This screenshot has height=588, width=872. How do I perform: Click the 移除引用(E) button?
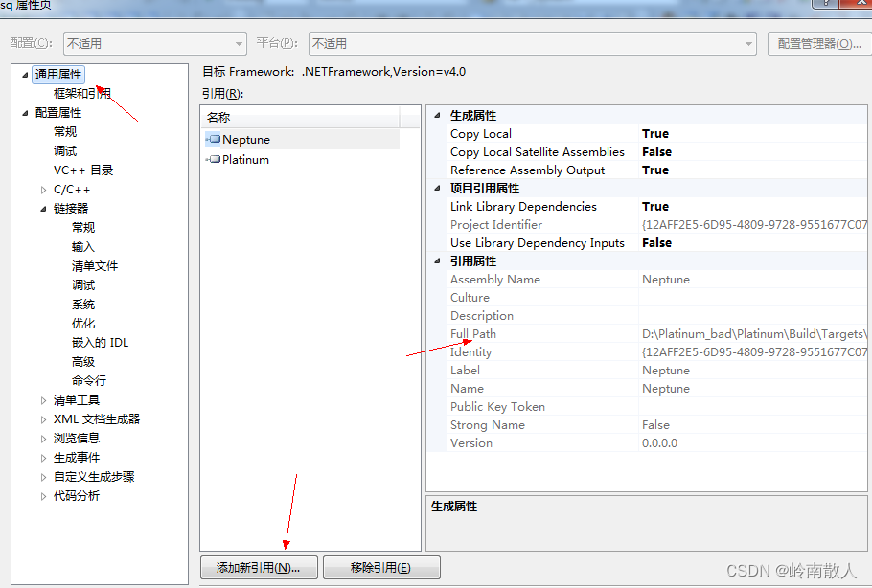coord(381,567)
